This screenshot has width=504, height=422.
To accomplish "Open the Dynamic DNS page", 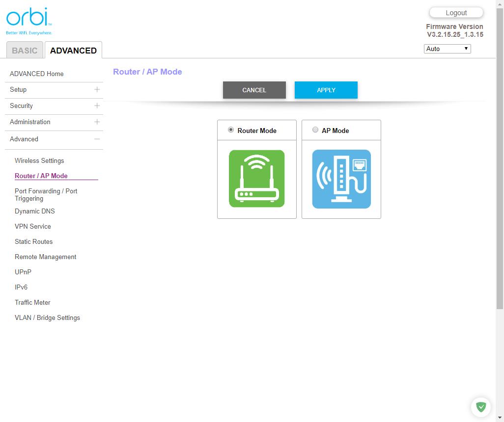I will [x=34, y=211].
